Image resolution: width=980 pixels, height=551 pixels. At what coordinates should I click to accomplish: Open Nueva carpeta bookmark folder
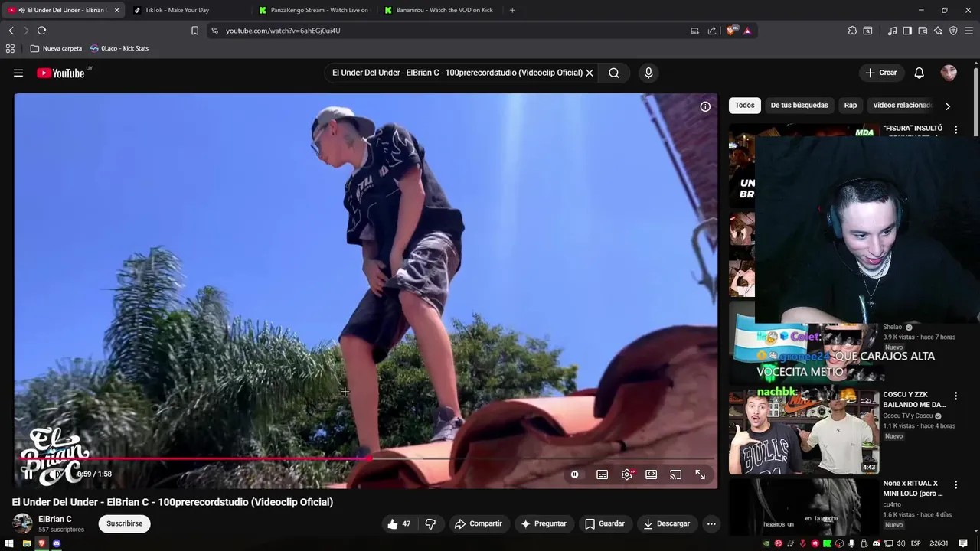pyautogui.click(x=56, y=48)
